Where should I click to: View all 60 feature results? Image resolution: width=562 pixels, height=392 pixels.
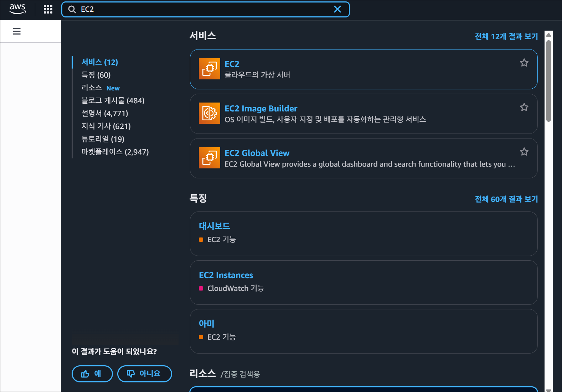tap(506, 199)
